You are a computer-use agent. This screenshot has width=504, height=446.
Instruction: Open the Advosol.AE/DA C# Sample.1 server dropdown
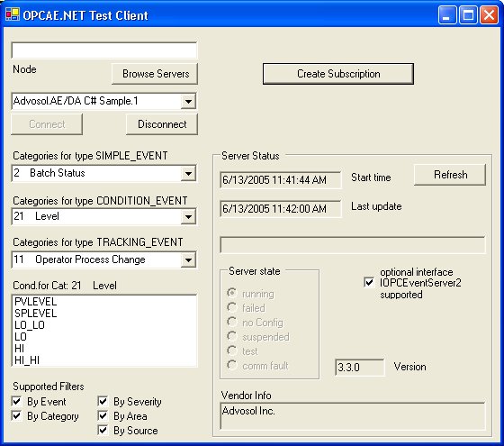188,101
